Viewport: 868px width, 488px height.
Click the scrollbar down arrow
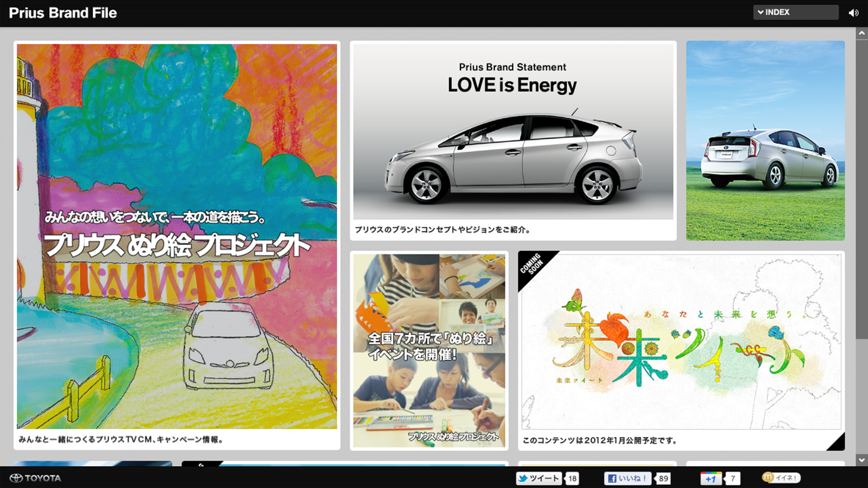click(x=862, y=460)
